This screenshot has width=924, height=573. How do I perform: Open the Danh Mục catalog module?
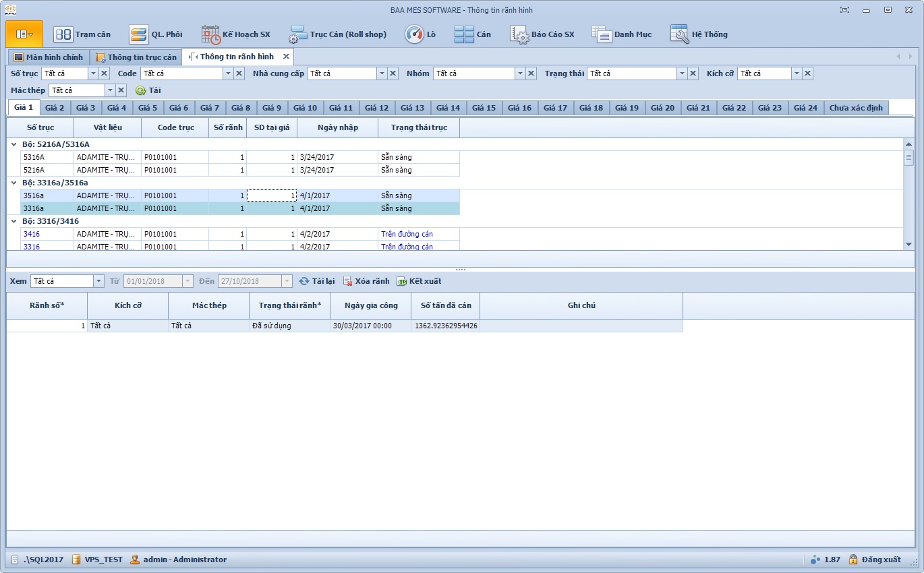tap(622, 34)
